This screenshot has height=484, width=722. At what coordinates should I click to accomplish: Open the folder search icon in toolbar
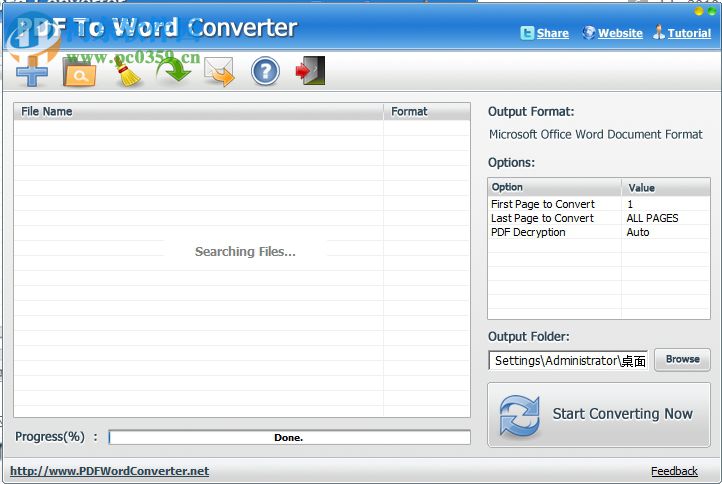coord(79,73)
